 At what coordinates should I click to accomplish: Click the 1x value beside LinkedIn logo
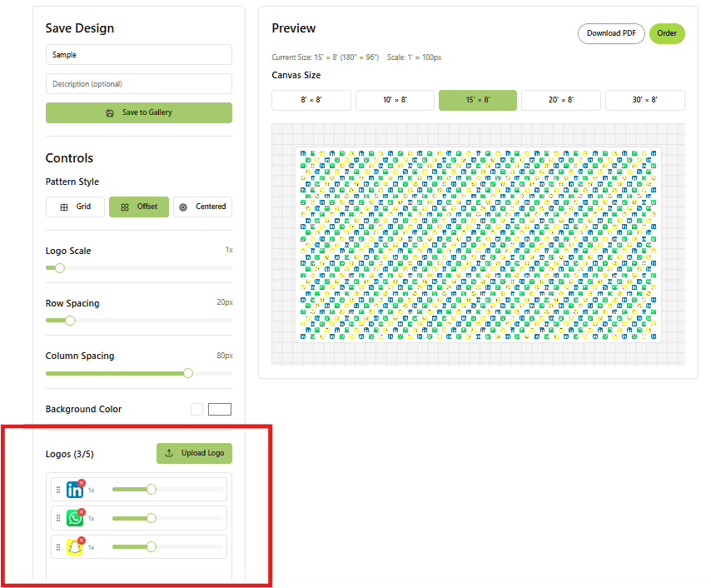pyautogui.click(x=91, y=491)
